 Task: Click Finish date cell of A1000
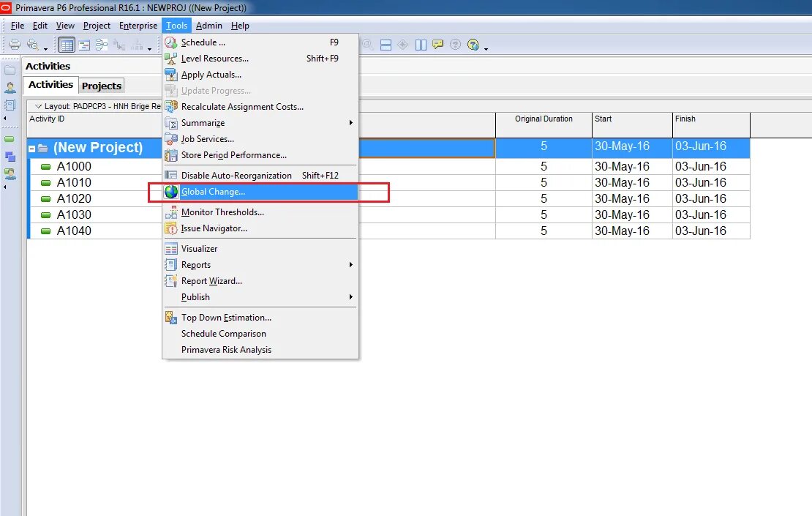point(712,167)
